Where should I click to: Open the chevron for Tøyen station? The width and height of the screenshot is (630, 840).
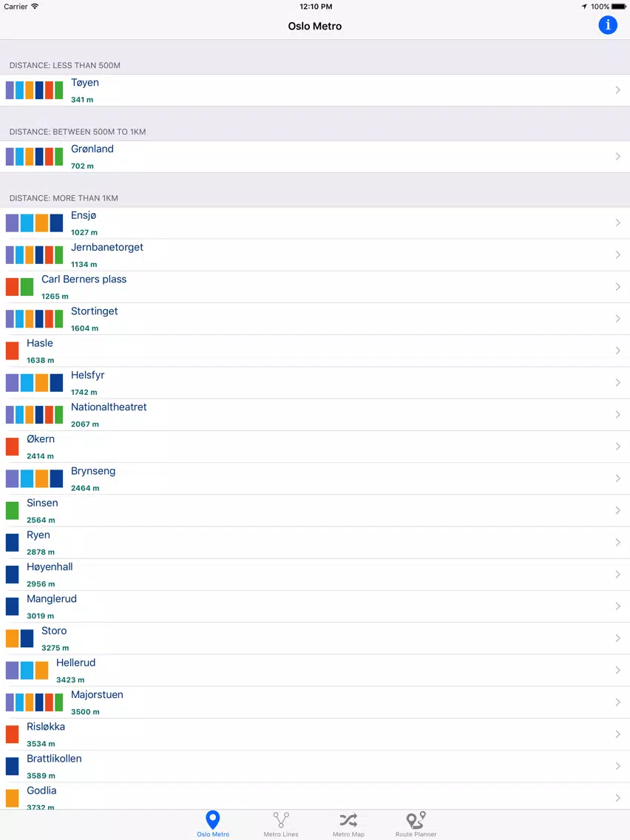(617, 90)
